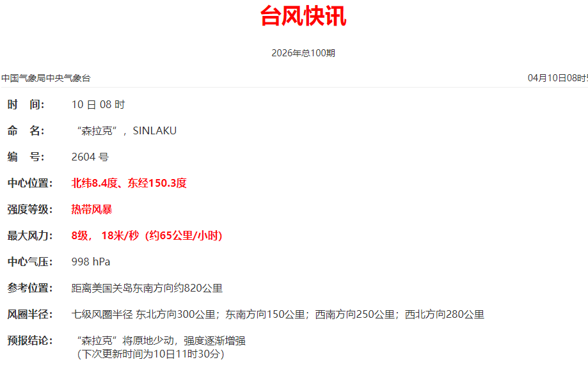Click the 预报结论 field label
Image resolution: width=588 pixels, height=369 pixels.
click(x=29, y=340)
